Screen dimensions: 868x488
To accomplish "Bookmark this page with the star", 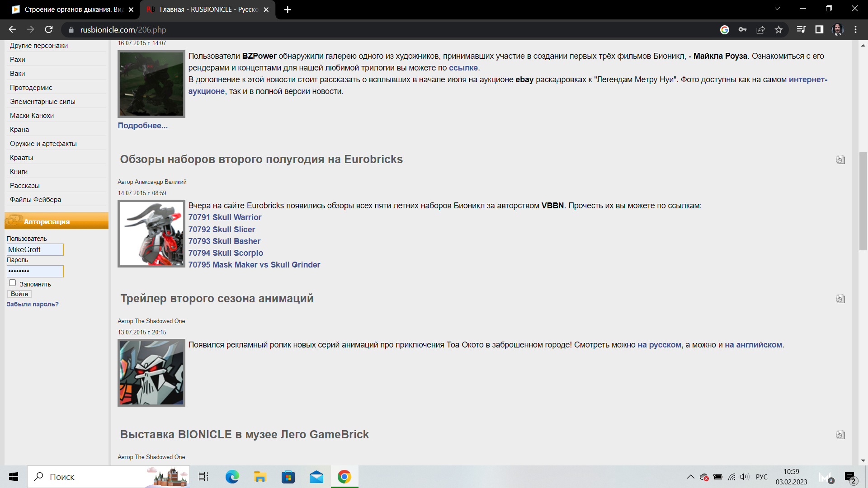I will [778, 30].
